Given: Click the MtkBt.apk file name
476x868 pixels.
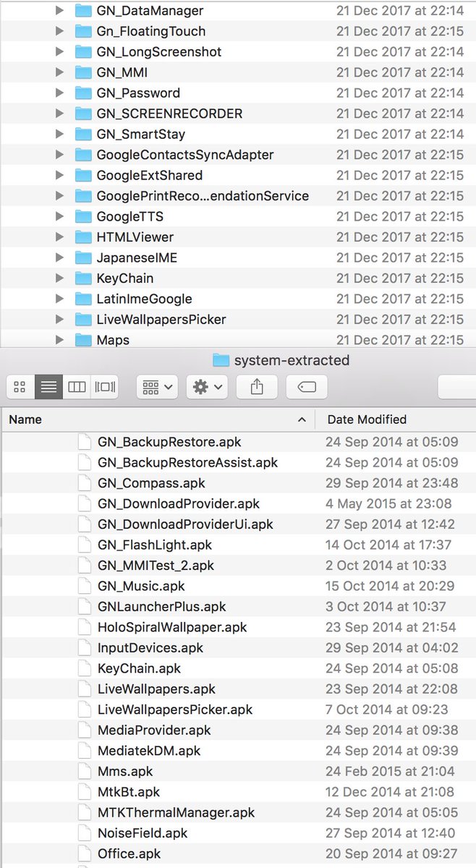Looking at the screenshot, I should (129, 792).
